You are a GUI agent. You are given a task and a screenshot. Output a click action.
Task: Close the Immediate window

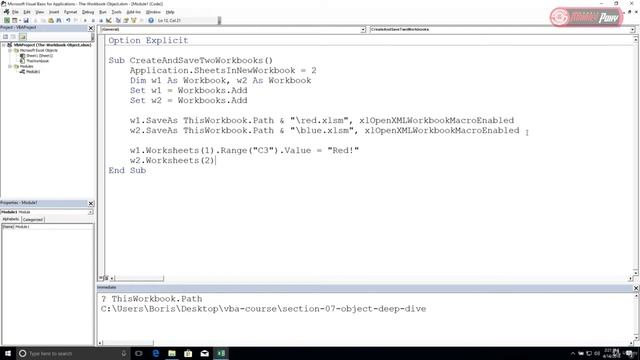click(x=636, y=288)
